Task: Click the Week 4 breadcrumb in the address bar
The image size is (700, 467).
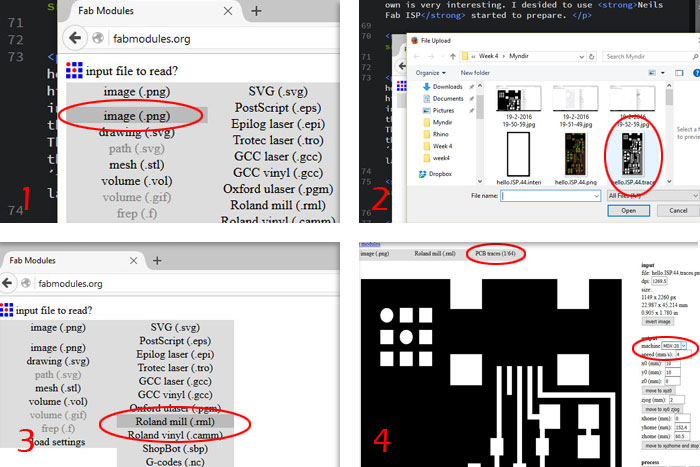Action: 488,56
